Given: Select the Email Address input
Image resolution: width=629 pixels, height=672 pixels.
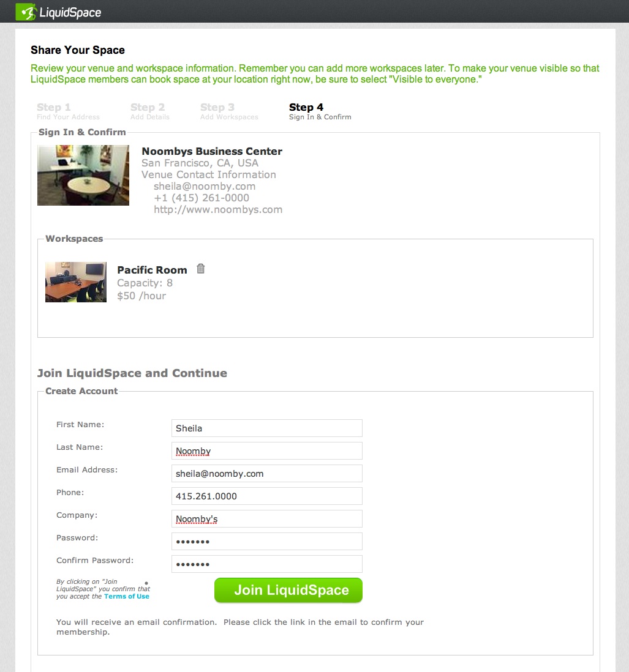Looking at the screenshot, I should (266, 474).
